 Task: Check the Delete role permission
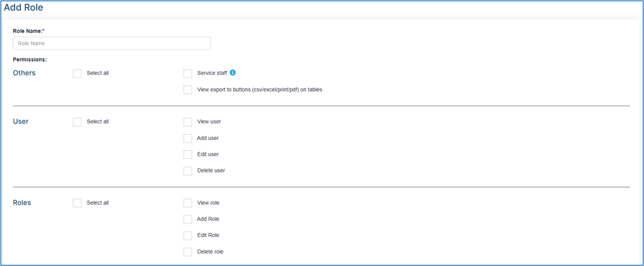[x=187, y=252]
